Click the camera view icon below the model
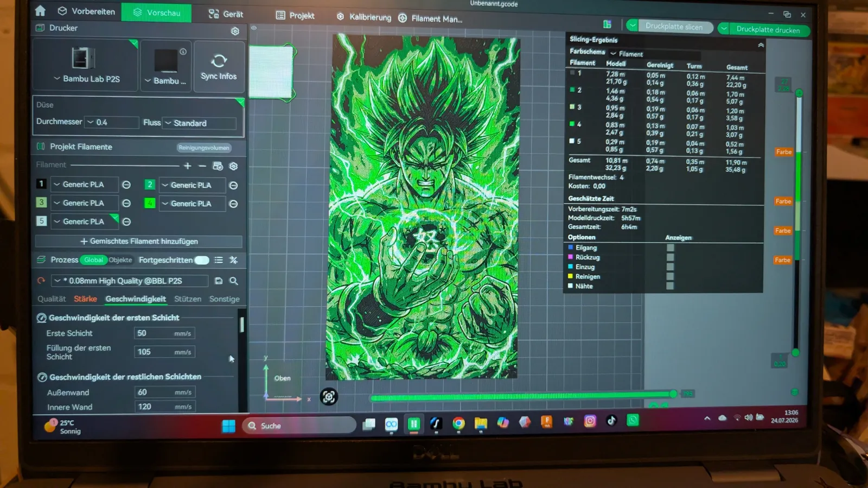868x488 pixels. (x=329, y=397)
